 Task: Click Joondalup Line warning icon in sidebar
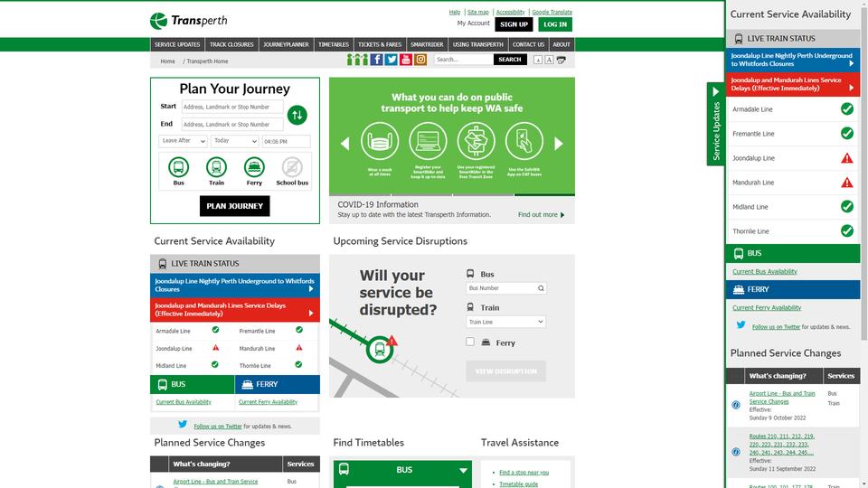[847, 158]
